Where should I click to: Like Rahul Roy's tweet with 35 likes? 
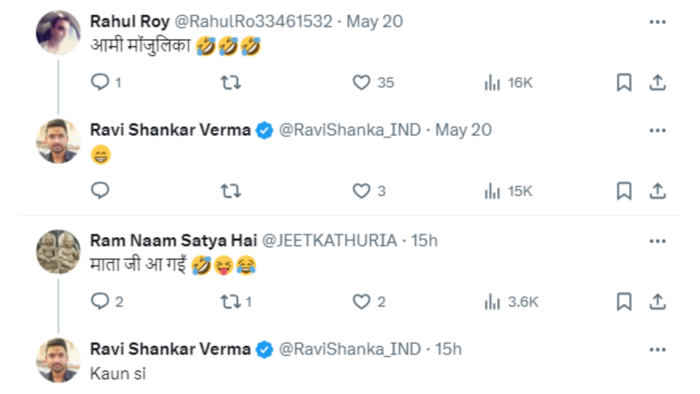tap(361, 83)
